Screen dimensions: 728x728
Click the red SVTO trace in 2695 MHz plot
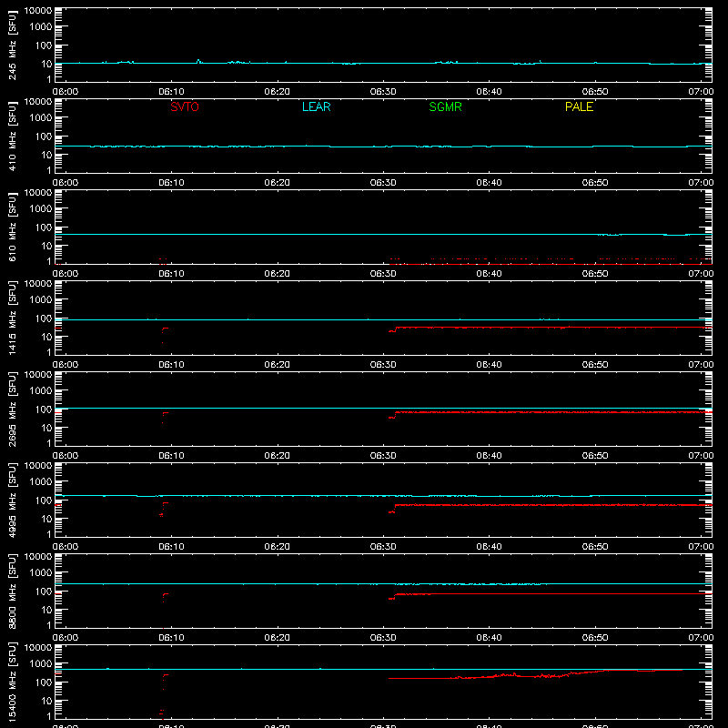tap(552, 412)
